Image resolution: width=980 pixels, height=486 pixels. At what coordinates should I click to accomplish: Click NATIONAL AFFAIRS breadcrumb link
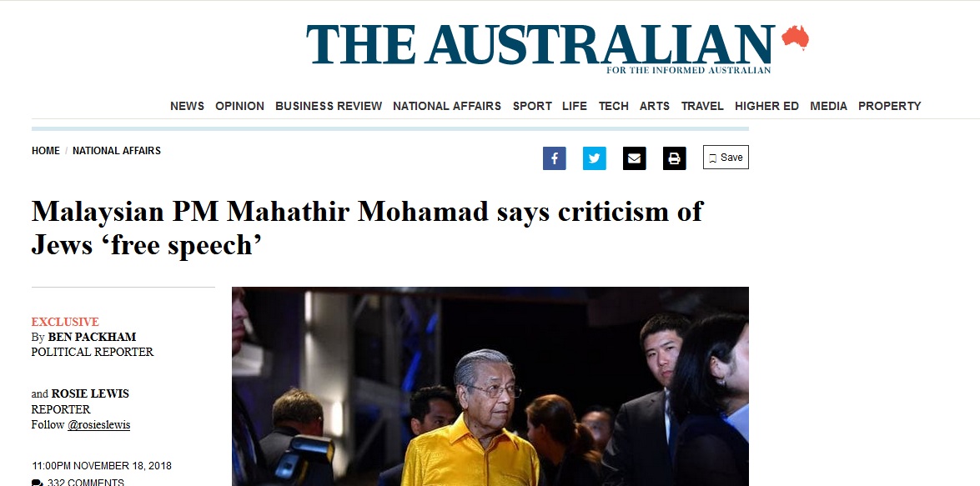click(x=116, y=151)
